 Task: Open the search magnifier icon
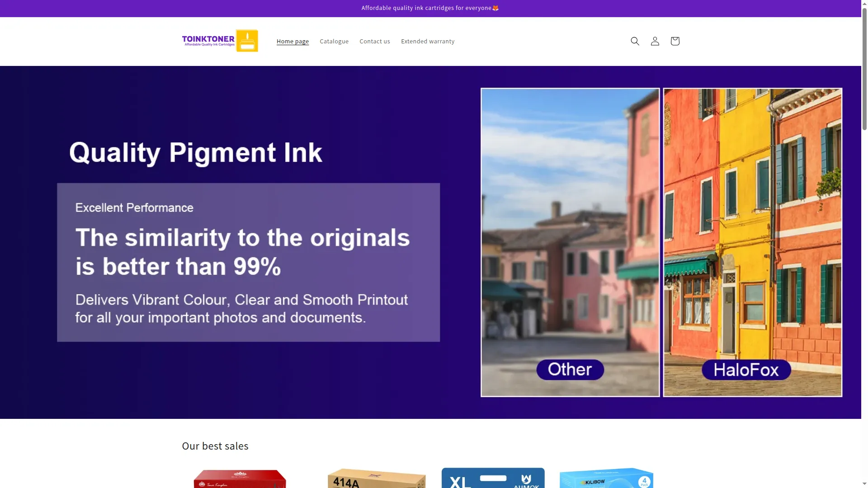point(635,41)
